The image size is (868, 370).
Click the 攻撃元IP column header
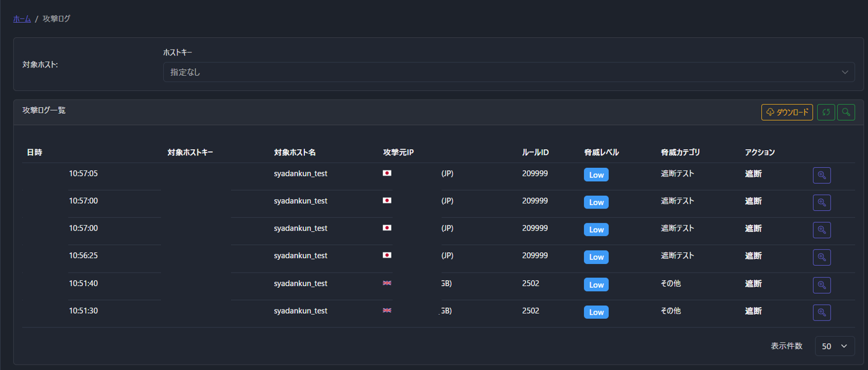(x=398, y=153)
